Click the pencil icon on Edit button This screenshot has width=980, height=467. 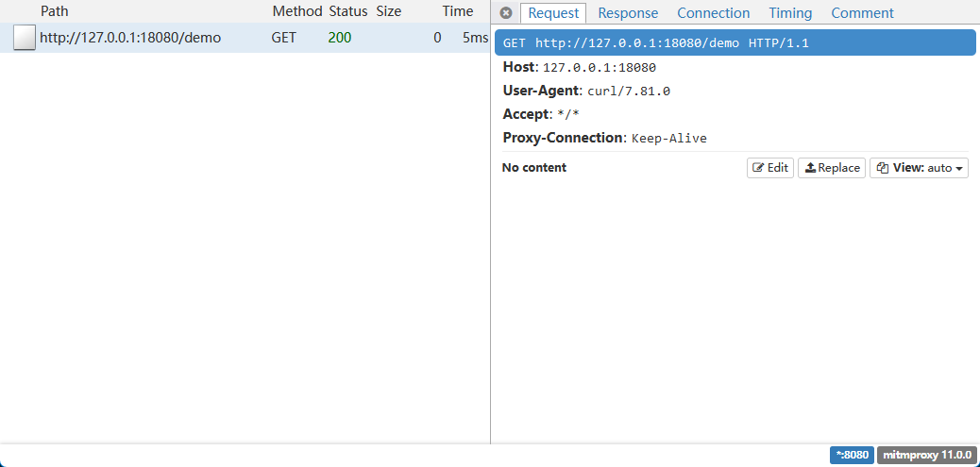click(x=758, y=168)
